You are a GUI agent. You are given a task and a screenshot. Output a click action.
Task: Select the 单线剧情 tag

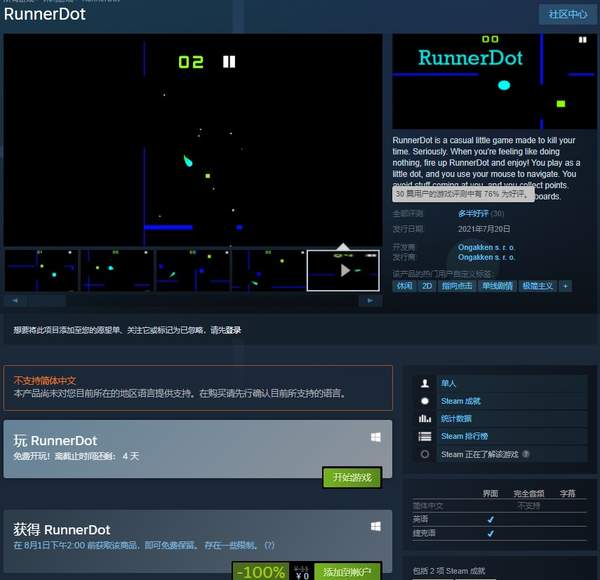pos(497,286)
